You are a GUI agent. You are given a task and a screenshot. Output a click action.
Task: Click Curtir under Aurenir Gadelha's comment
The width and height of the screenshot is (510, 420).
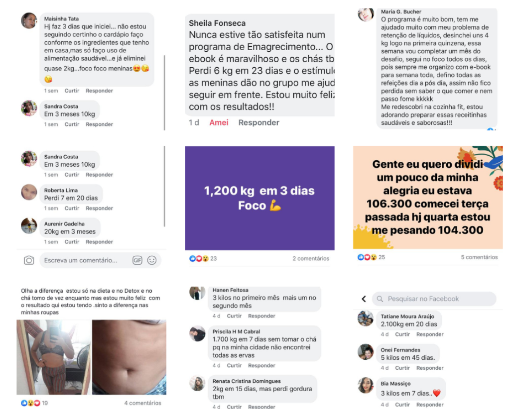click(x=72, y=241)
